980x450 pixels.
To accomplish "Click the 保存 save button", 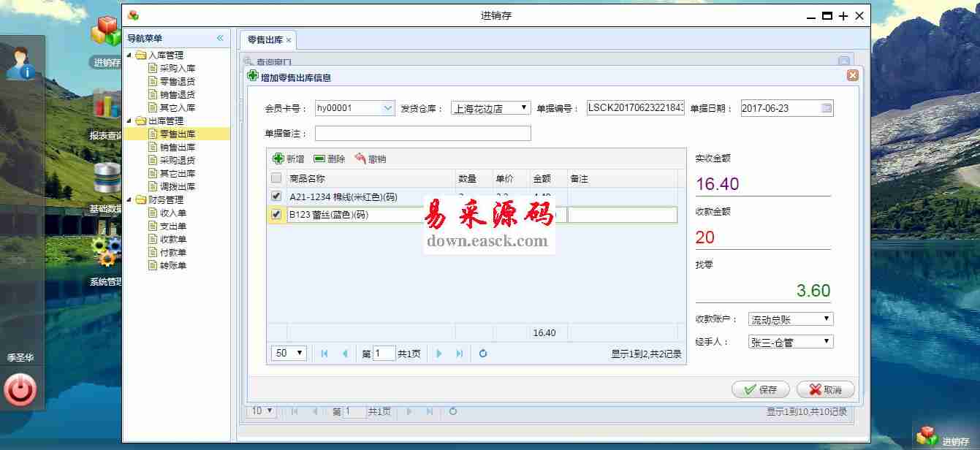I will click(x=760, y=389).
